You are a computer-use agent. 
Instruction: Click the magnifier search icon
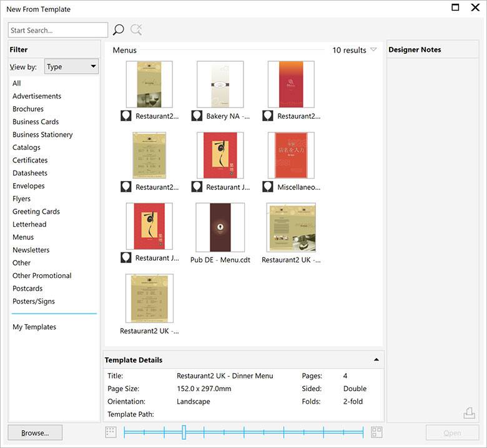coord(119,30)
